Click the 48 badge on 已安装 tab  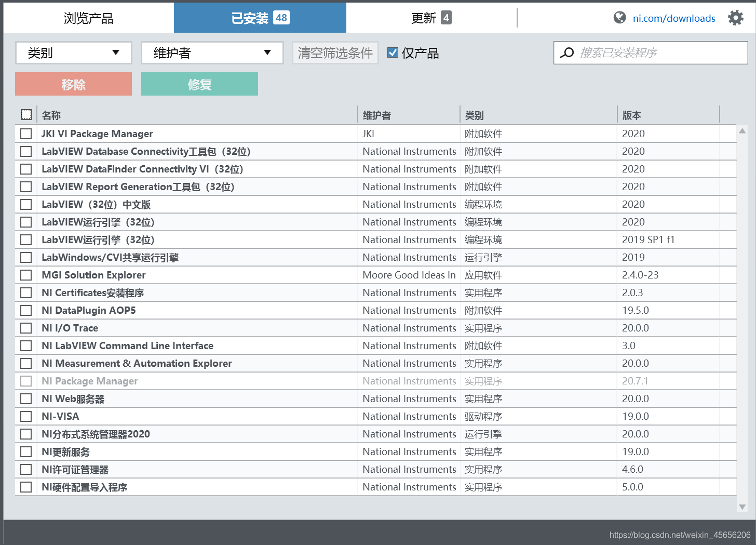pos(281,18)
